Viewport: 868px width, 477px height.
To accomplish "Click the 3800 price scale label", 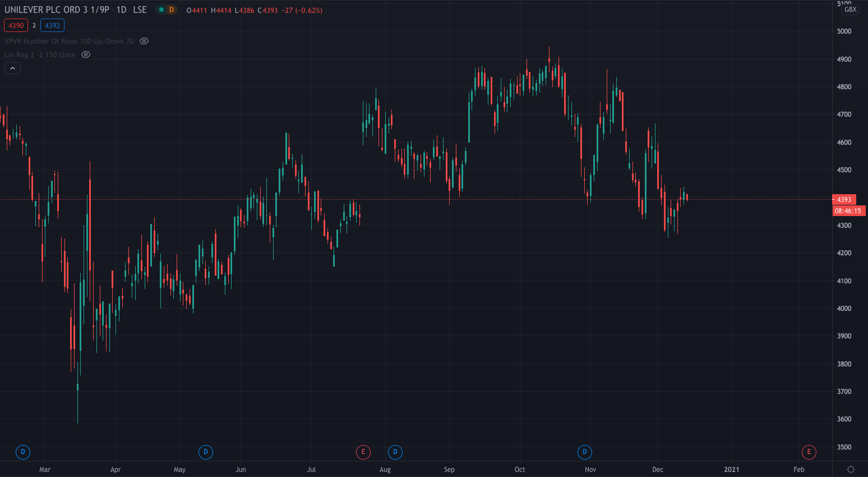I will [844, 364].
